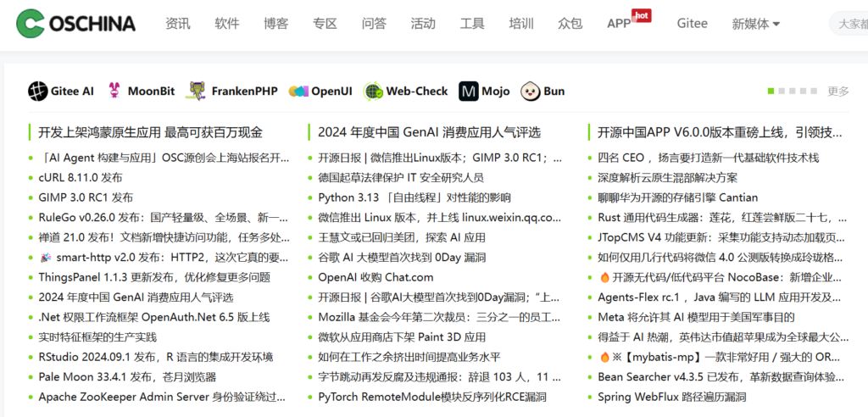Click the OSCHINA logo
Viewport: 868px width, 417px height.
pos(75,23)
